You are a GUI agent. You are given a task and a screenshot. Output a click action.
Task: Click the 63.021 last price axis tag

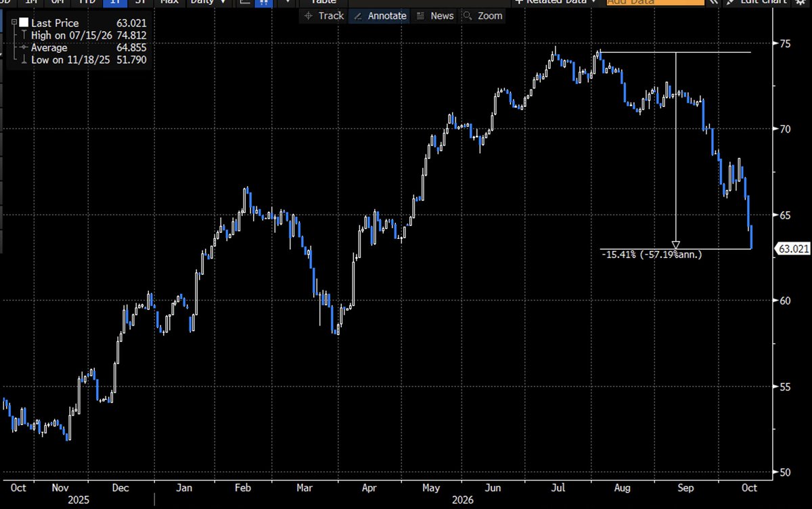pyautogui.click(x=793, y=249)
